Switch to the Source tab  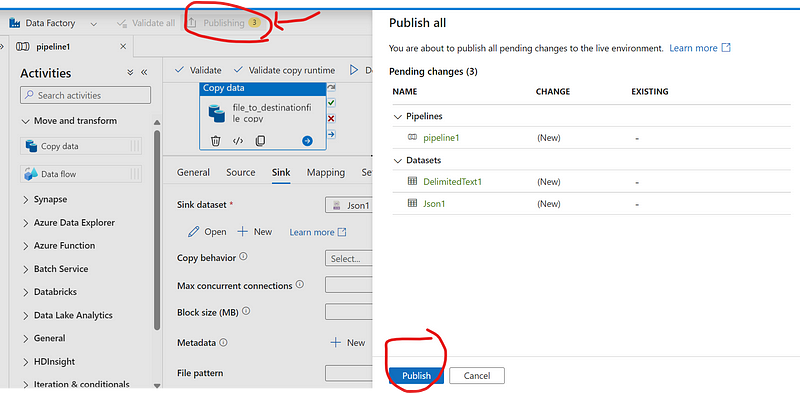[241, 173]
